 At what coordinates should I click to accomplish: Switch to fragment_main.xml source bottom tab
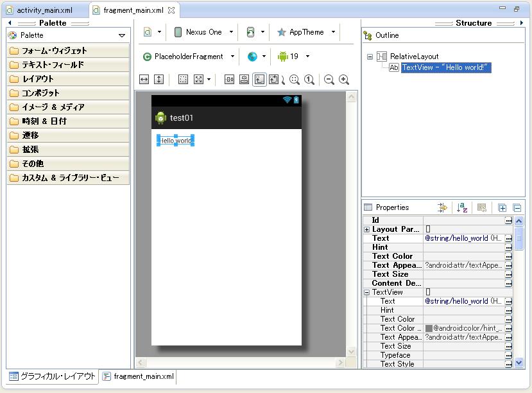138,376
